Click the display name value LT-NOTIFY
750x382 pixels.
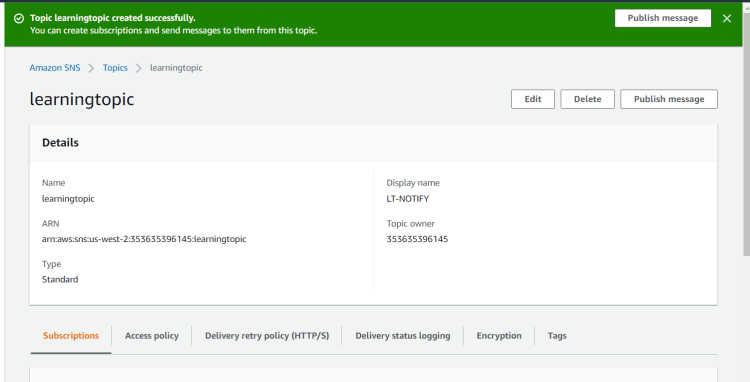408,199
